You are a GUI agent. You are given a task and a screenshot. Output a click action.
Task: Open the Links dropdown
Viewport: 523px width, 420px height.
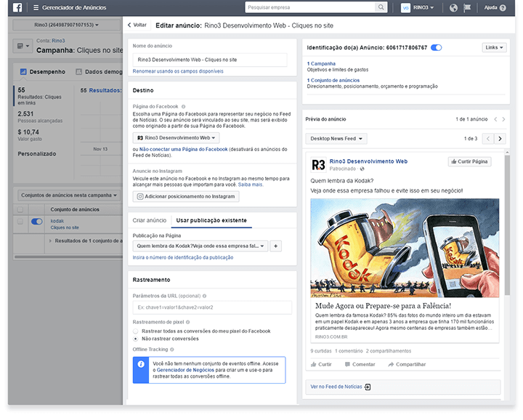(494, 48)
